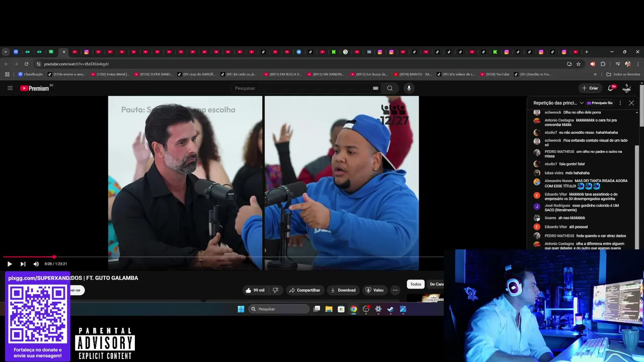
Task: Click the browser address bar URL
Action: [76, 64]
